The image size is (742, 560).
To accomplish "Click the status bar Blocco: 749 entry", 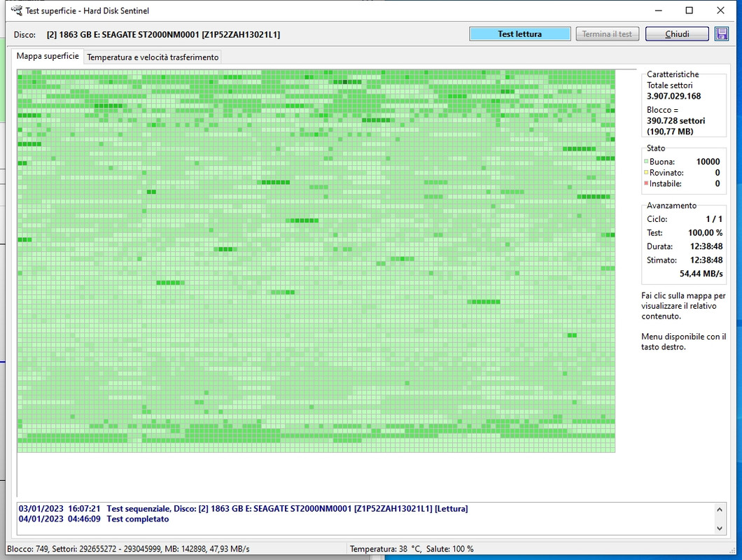I will pyautogui.click(x=27, y=549).
